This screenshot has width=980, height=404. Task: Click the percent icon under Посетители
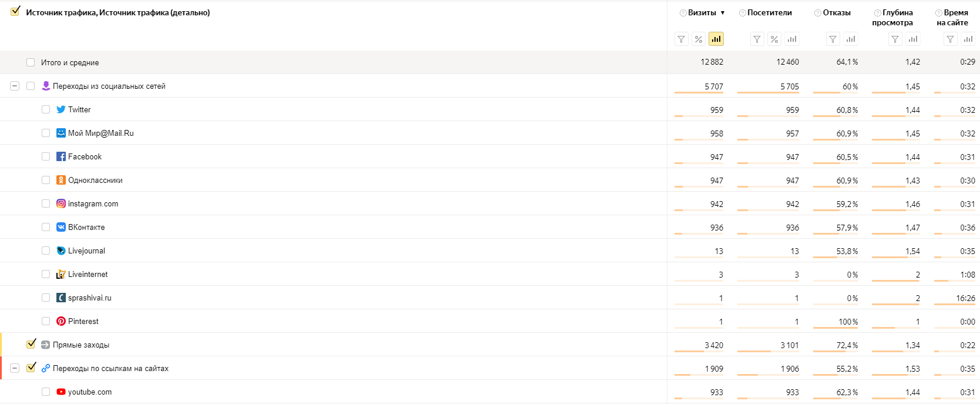pyautogui.click(x=774, y=39)
